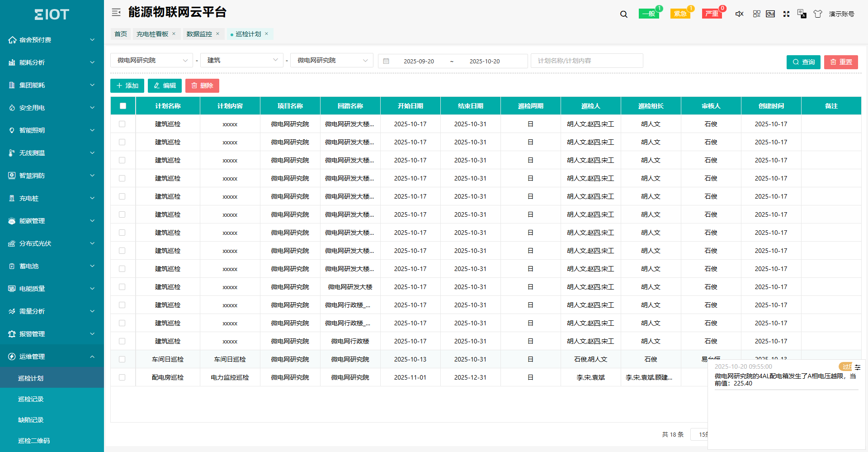Open first 微电网研究院 dropdown filter
868x452 pixels.
coord(152,60)
